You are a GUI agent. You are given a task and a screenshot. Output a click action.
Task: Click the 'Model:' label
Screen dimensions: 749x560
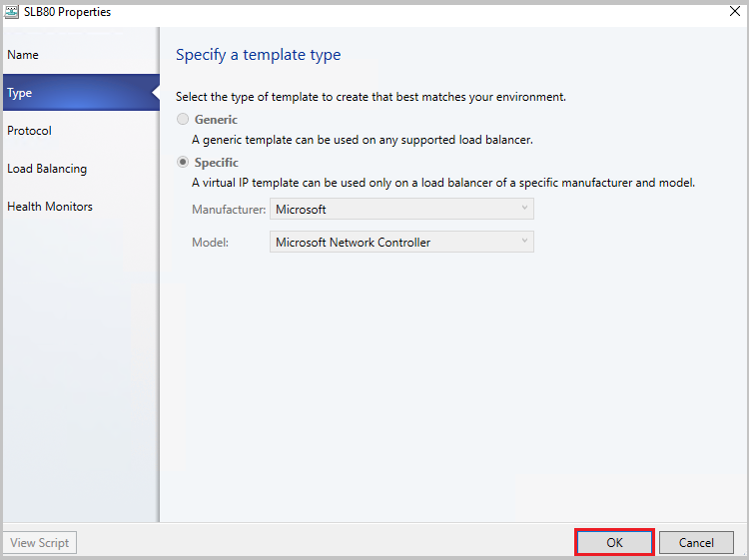[210, 243]
